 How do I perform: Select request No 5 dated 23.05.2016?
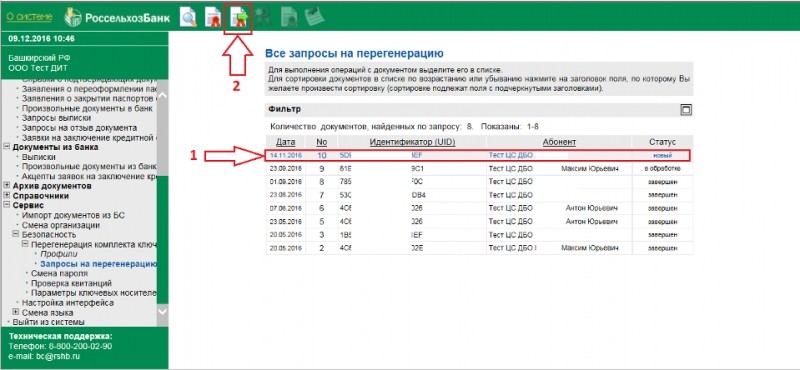pos(479,221)
